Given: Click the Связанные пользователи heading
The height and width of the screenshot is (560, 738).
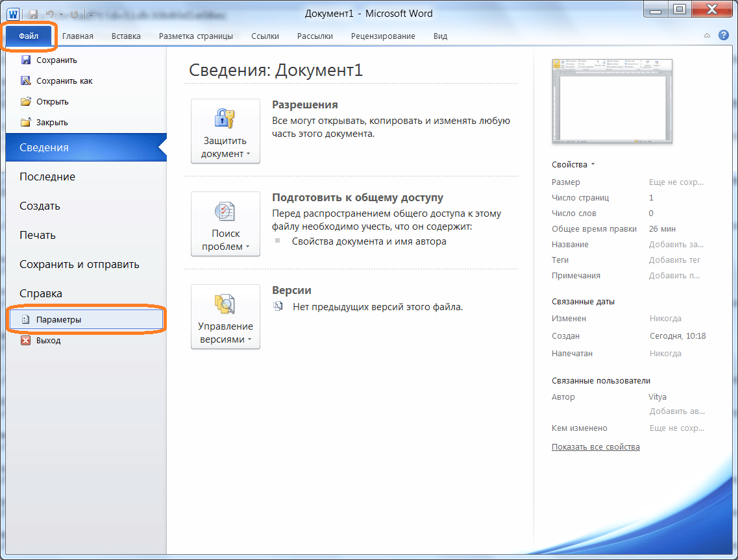Looking at the screenshot, I should pyautogui.click(x=600, y=380).
